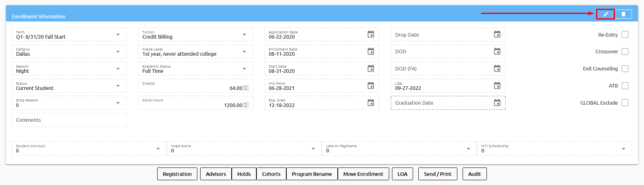The image size is (644, 185).
Task: Click into the Comments field
Action: click(69, 120)
